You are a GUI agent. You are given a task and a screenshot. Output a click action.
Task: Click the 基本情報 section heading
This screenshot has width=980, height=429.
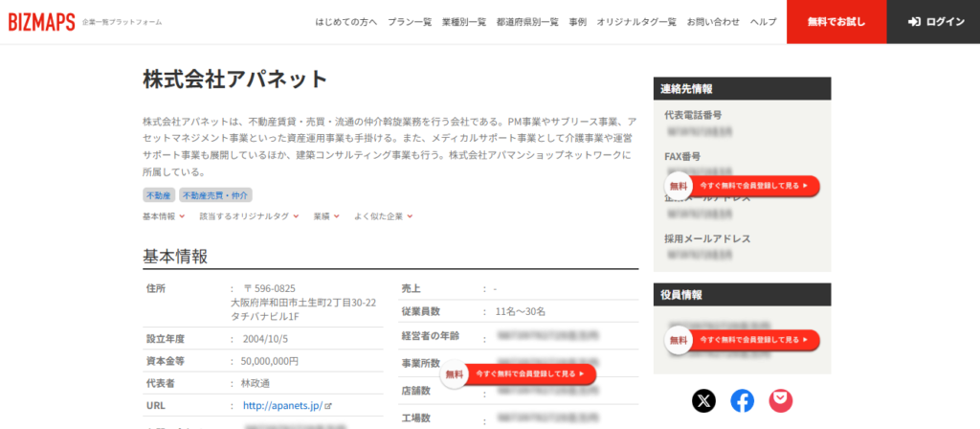[175, 257]
